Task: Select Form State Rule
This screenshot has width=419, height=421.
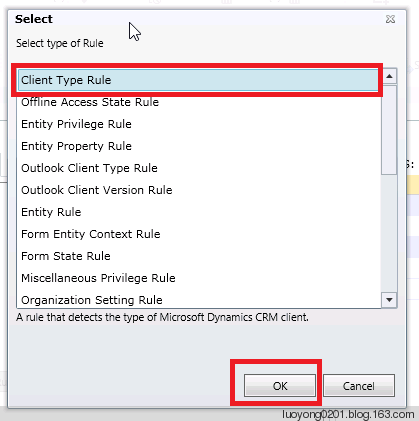Action: 199,256
